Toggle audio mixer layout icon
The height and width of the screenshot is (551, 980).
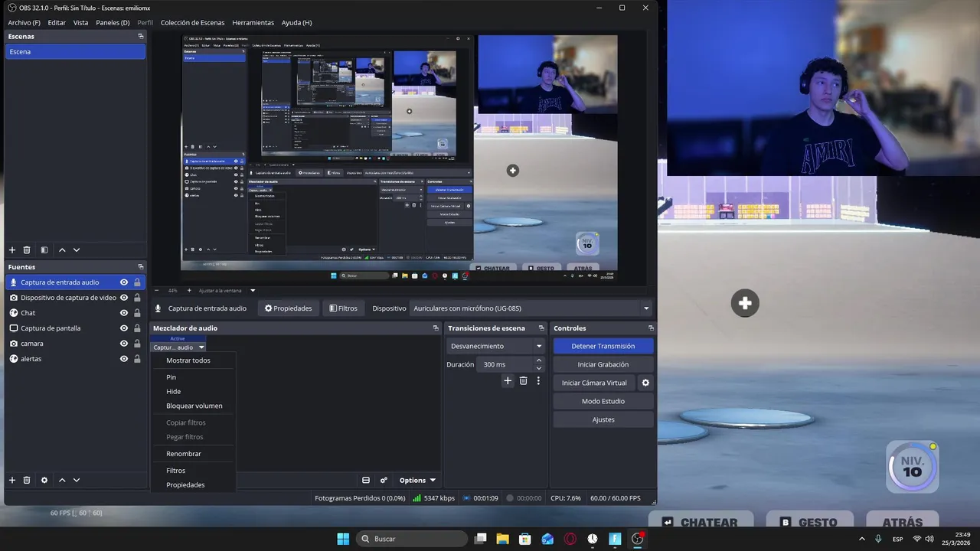(366, 481)
